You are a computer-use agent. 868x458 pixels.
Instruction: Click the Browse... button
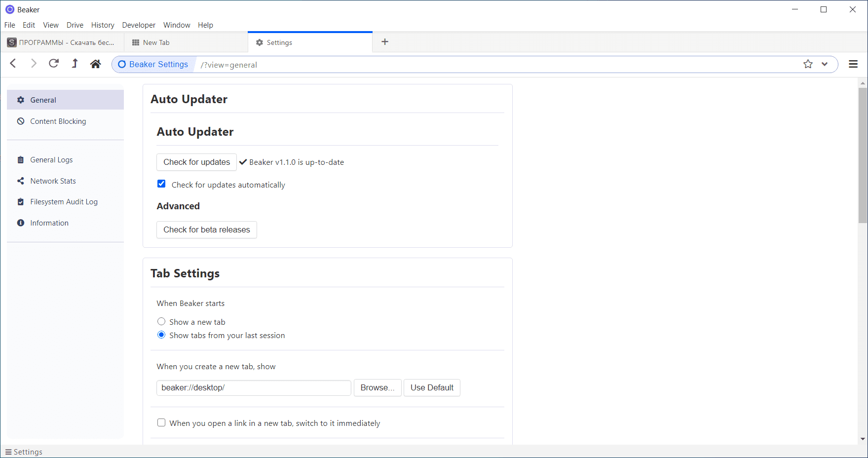pyautogui.click(x=377, y=388)
